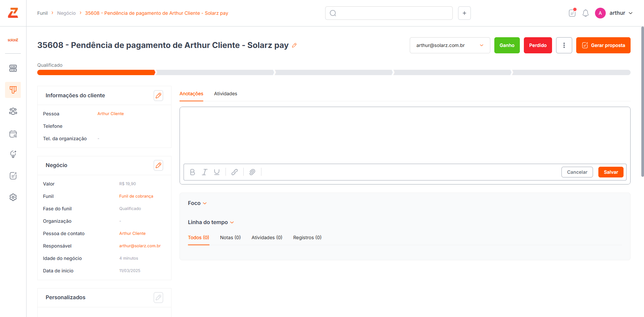Open the responsible user email dropdown
The width and height of the screenshot is (644, 317).
(450, 45)
